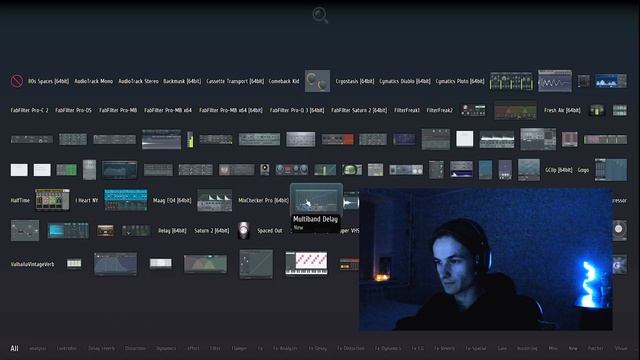The image size is (640, 360).
Task: Open the cyan display thumbnail in sixth row
Action: 68,231
